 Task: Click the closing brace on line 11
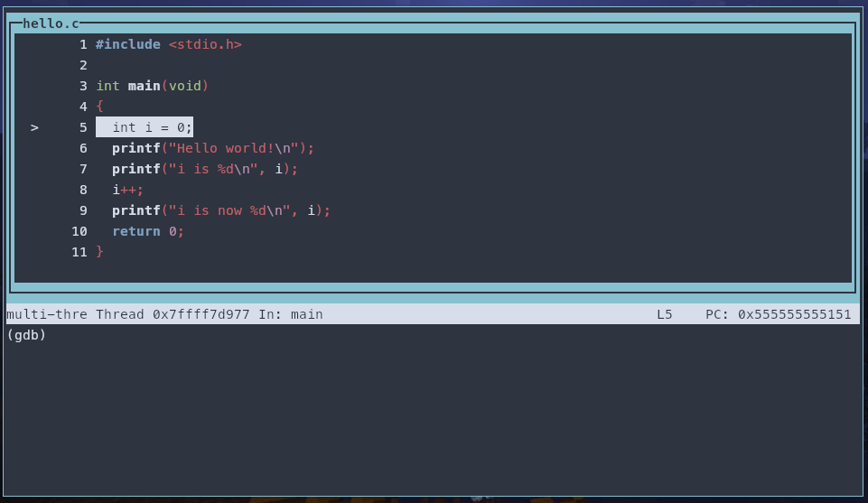coord(99,252)
